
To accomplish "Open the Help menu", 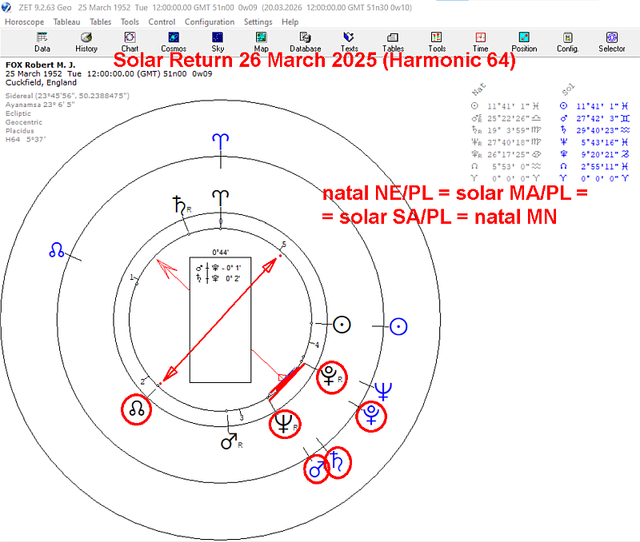I will click(x=290, y=22).
